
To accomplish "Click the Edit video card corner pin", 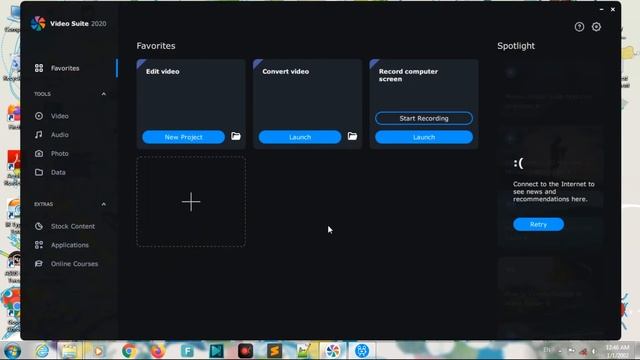I will (141, 64).
